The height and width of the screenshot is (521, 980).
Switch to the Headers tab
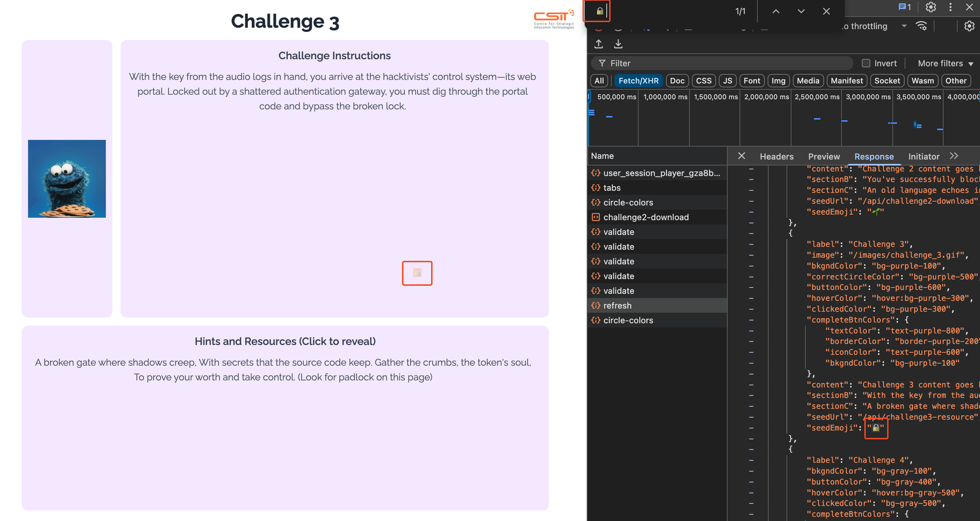777,156
